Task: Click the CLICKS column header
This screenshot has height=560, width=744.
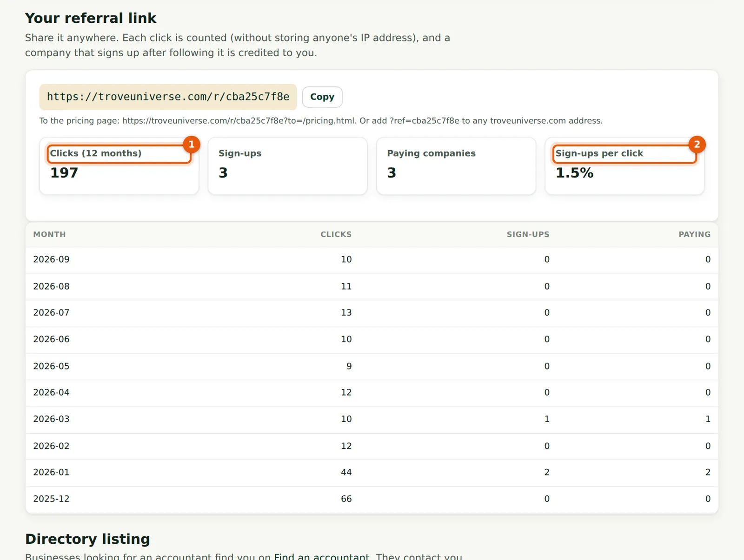Action: click(x=336, y=234)
